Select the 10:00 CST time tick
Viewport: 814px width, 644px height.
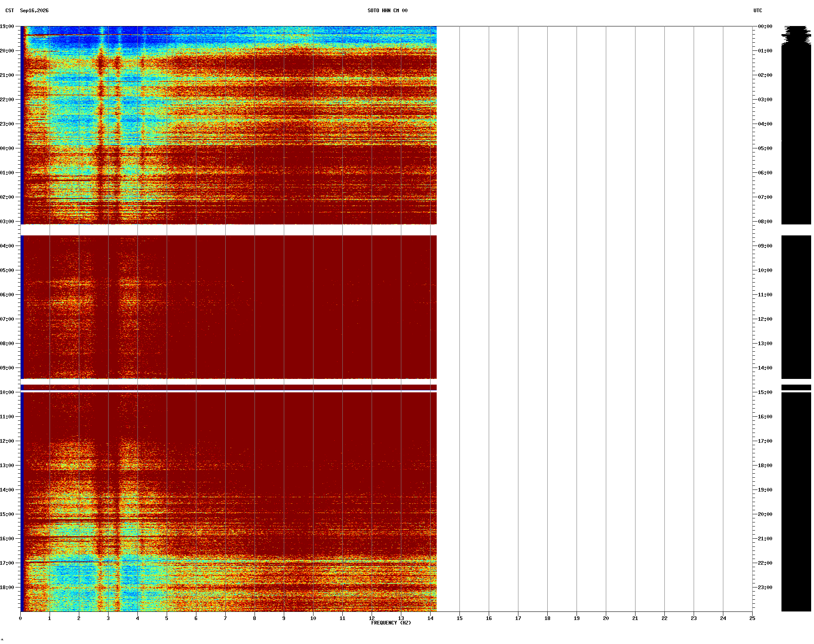7,392
